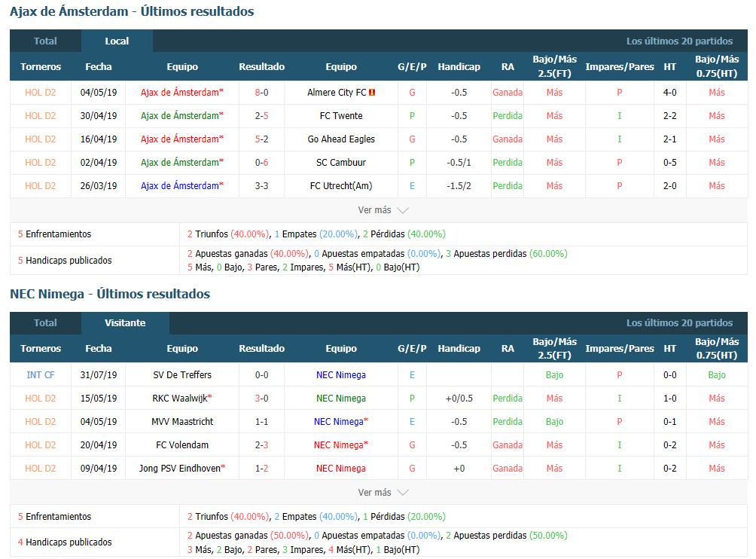Click the Handicap column header in NEC table
Image resolution: width=756 pixels, height=559 pixels.
pyautogui.click(x=459, y=349)
